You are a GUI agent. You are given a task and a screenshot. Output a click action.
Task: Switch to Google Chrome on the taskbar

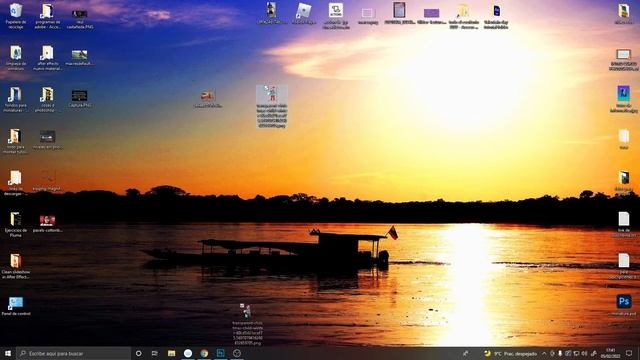point(204,353)
